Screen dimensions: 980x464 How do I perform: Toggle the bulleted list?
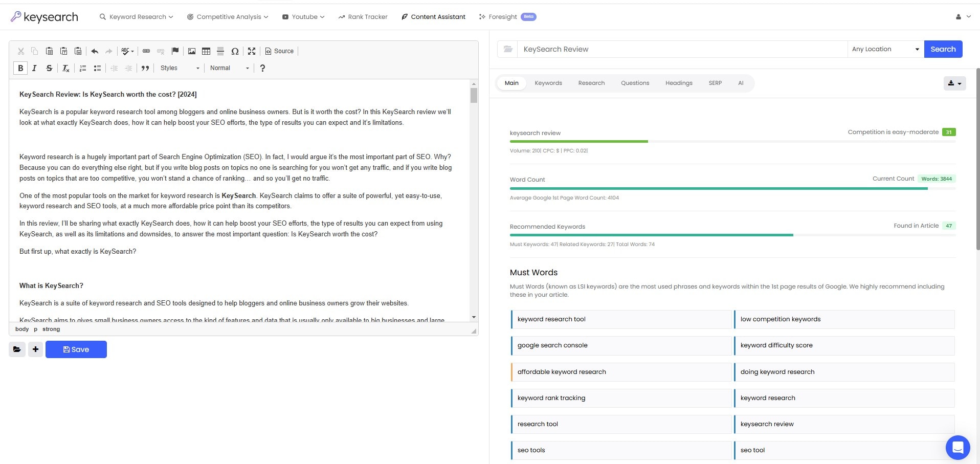coord(97,68)
